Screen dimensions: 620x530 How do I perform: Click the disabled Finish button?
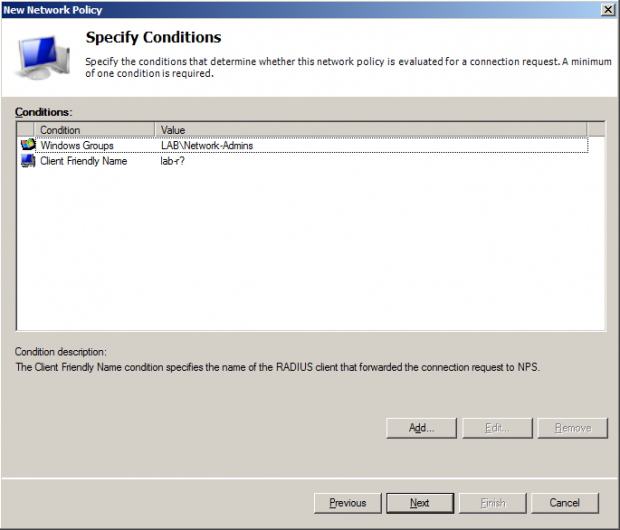click(x=493, y=503)
